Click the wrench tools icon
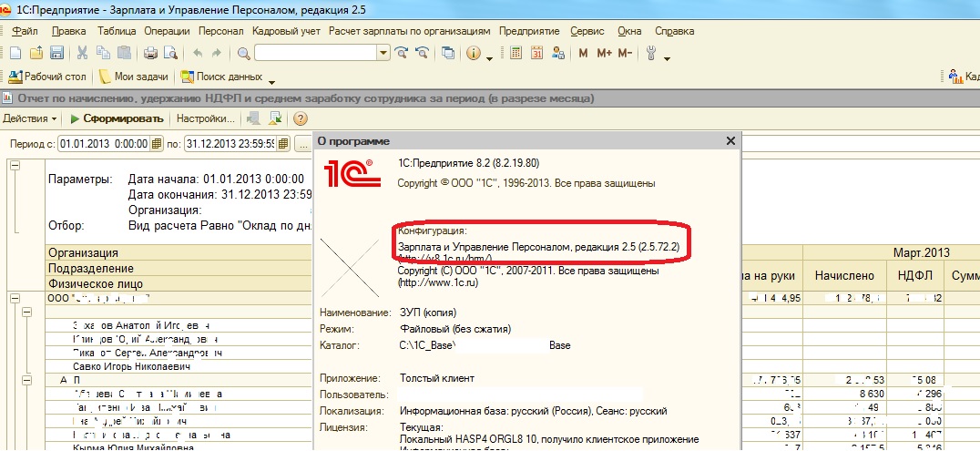Viewport: 980px width, 451px height. pyautogui.click(x=650, y=53)
